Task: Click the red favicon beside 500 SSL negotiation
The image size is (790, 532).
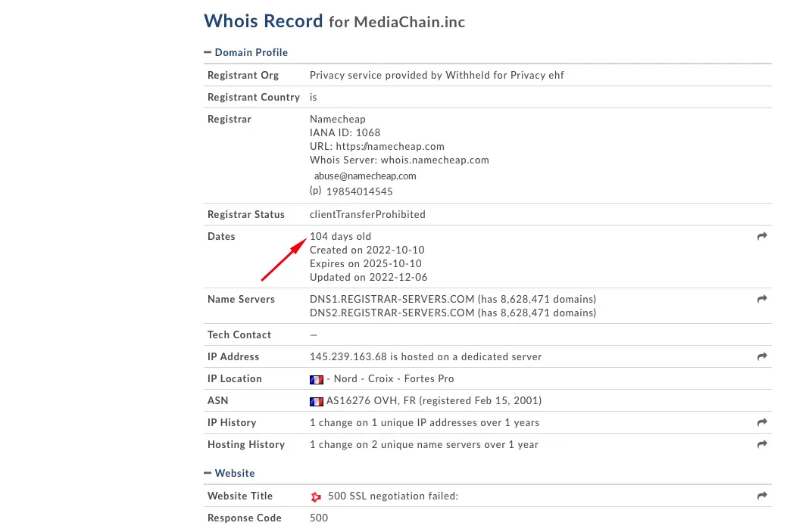Action: (316, 497)
